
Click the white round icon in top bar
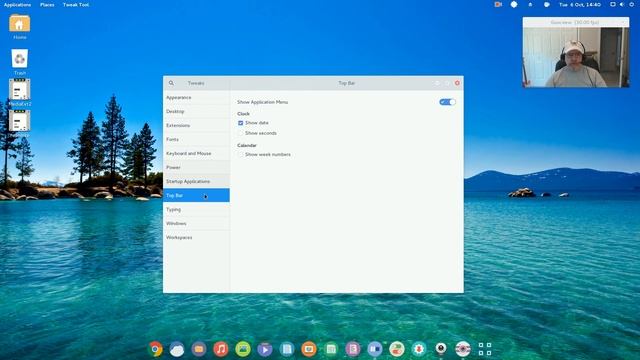[514, 4]
